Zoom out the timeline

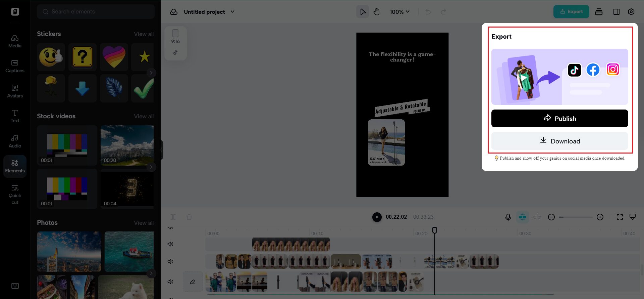pos(551,217)
